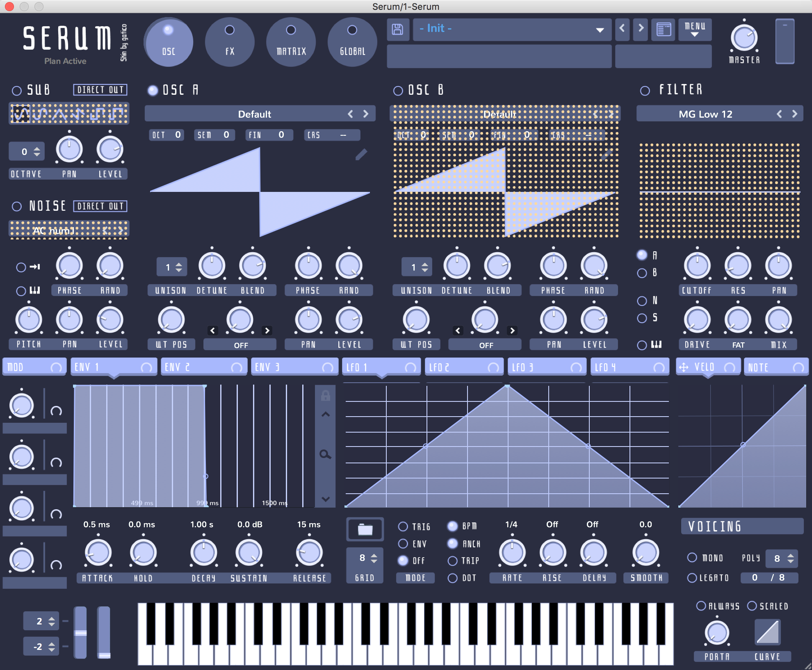
Task: Enable the FILTER section toggle
Action: [645, 91]
